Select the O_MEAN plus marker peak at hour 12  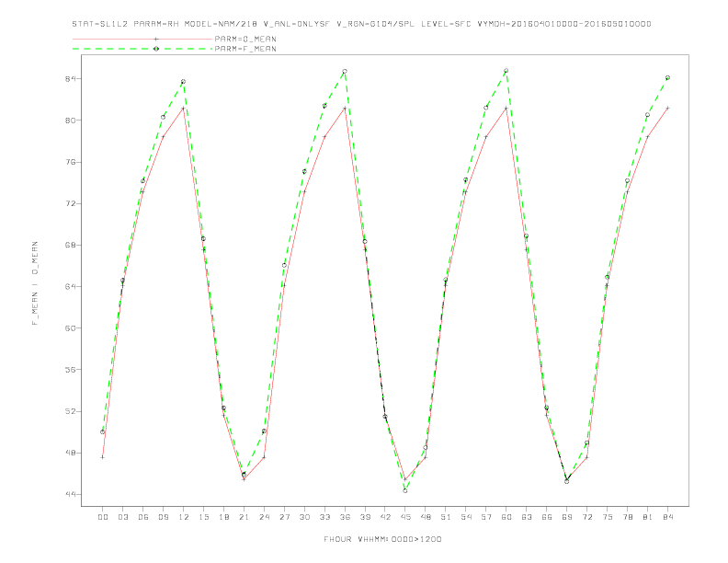coord(184,109)
